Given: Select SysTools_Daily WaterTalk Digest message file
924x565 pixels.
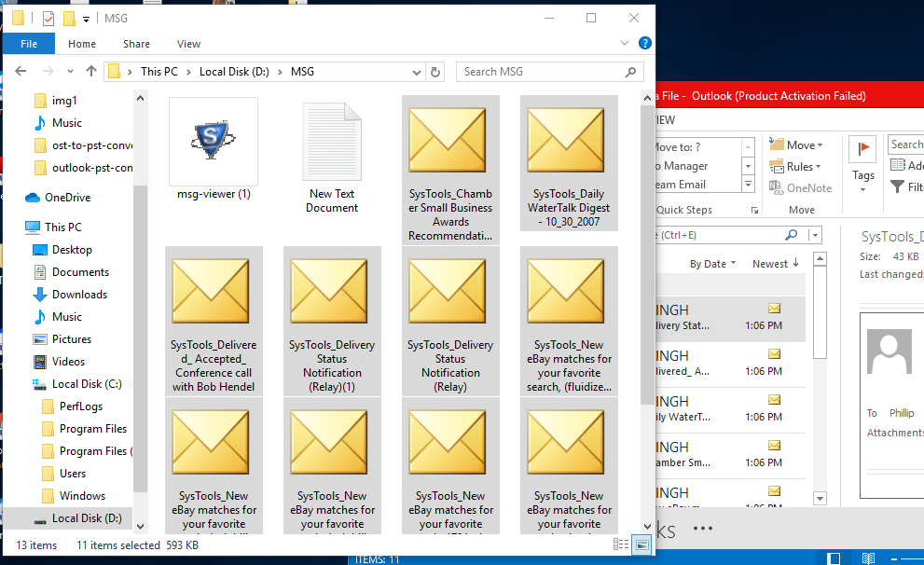Looking at the screenshot, I should pos(569,163).
